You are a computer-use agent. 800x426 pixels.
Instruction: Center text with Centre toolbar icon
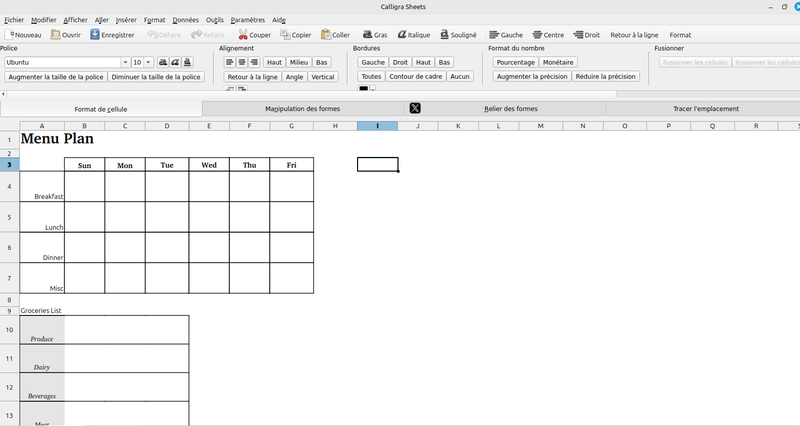[x=537, y=35]
